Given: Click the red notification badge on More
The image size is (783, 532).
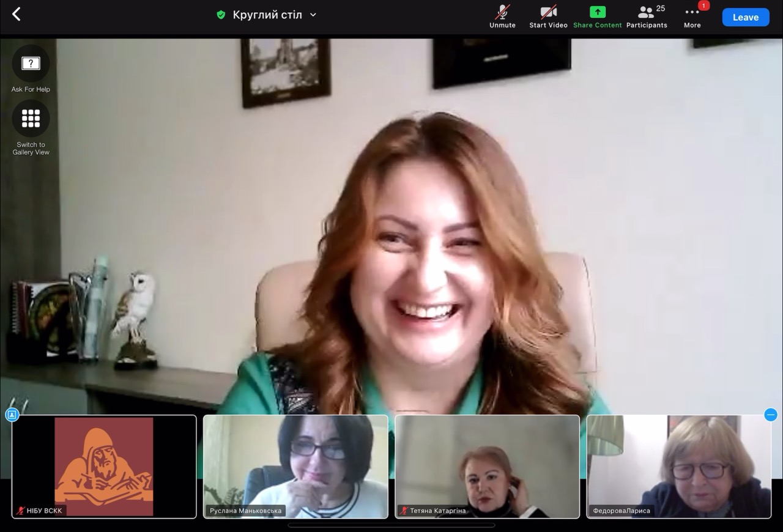Looking at the screenshot, I should pos(703,6).
